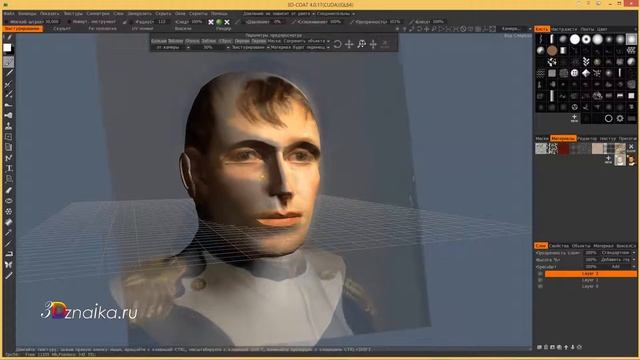Select the butterfly symmetry tool in left toolbar
The image size is (640, 360).
[9, 265]
